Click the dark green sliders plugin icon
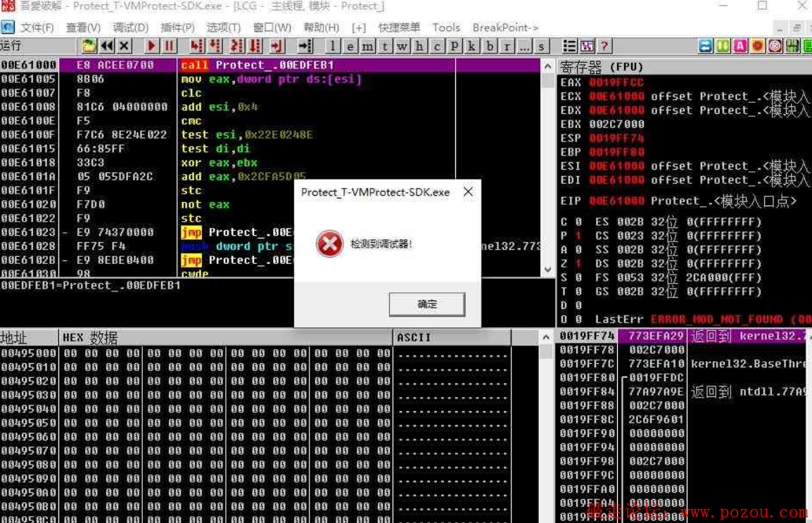812x523 pixels. [792, 46]
